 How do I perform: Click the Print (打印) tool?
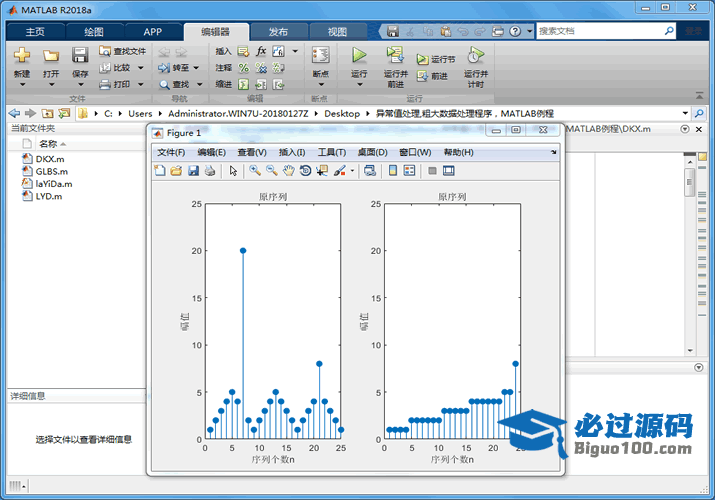click(x=115, y=84)
